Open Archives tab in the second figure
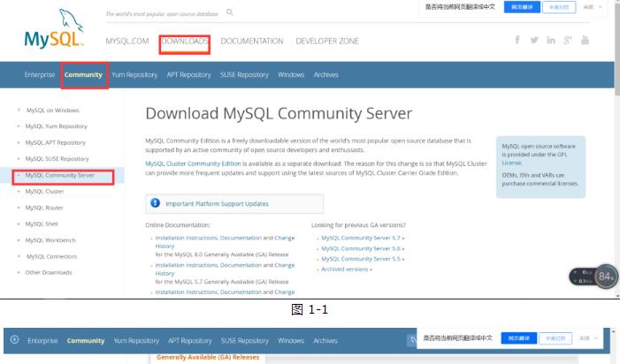This screenshot has width=620, height=364. (325, 340)
